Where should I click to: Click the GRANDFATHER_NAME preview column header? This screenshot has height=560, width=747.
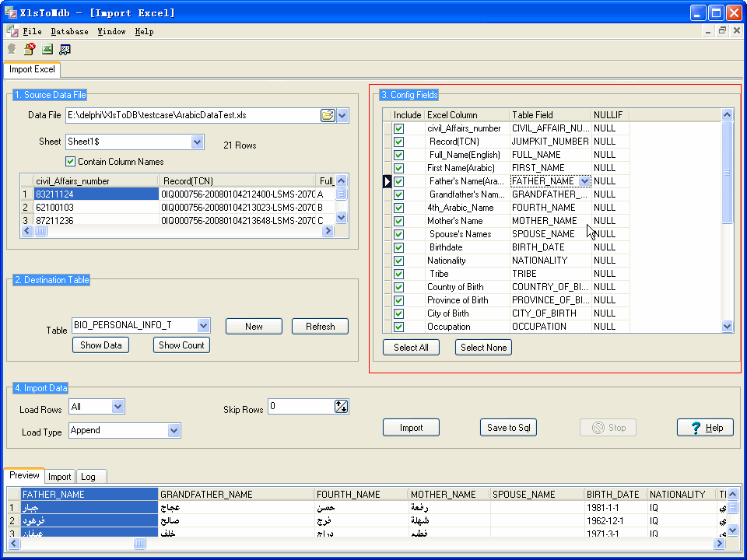[236, 495]
